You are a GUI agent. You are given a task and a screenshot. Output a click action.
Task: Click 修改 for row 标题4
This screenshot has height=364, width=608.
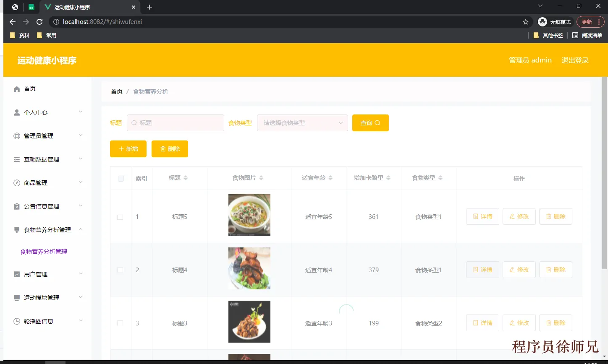[519, 270]
